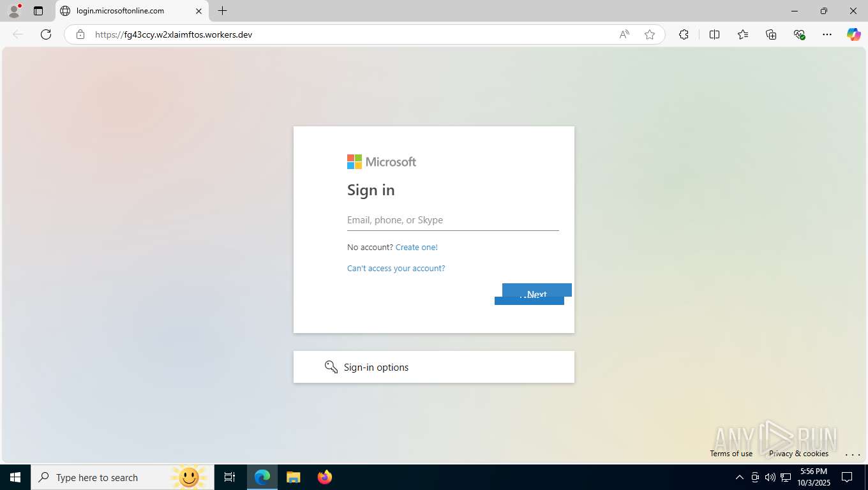
Task: Open the Favorites list
Action: tap(743, 34)
